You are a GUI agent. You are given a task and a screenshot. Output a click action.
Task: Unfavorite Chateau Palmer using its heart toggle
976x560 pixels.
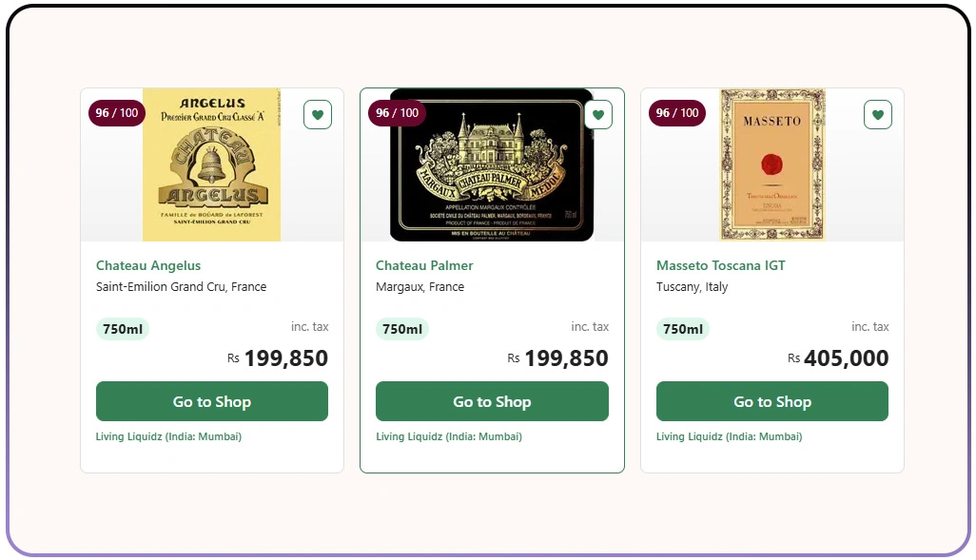[x=597, y=114]
